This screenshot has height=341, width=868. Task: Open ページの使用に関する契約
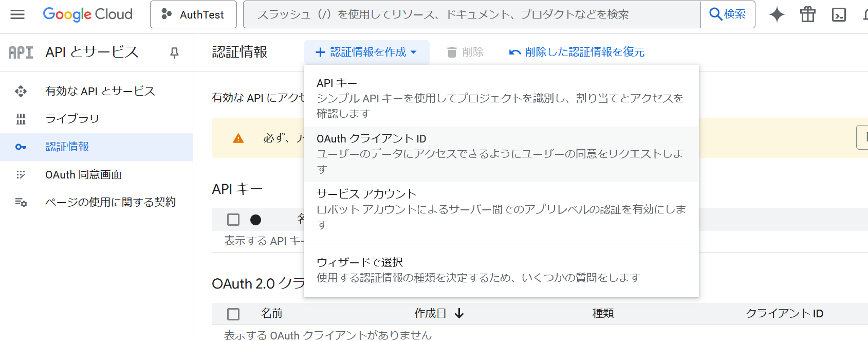coord(110,202)
